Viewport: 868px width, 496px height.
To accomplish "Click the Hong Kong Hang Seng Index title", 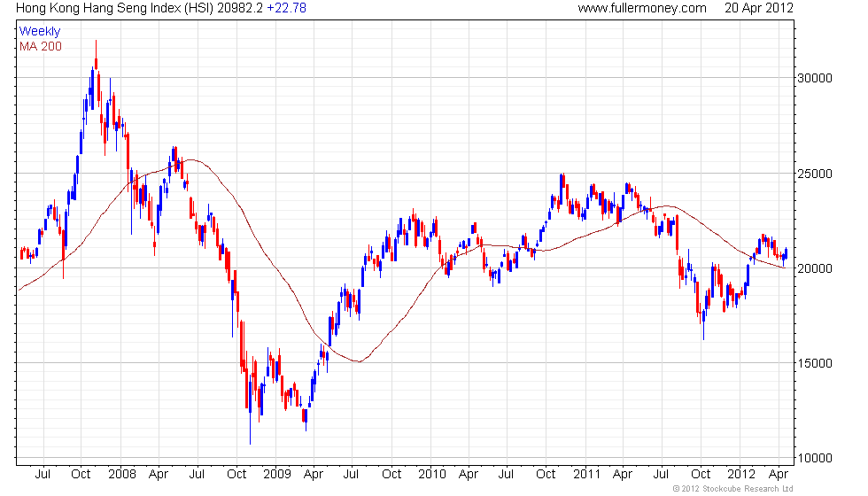I will click(x=114, y=8).
